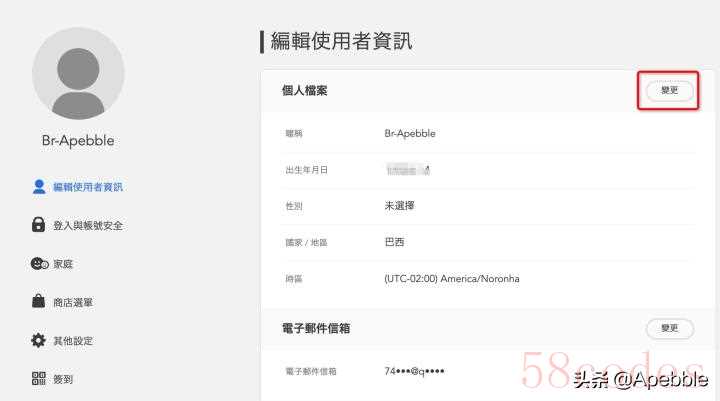Viewport: 720px width, 401px height.
Task: Click the shopping bag icon for 商店選單
Action: click(39, 301)
